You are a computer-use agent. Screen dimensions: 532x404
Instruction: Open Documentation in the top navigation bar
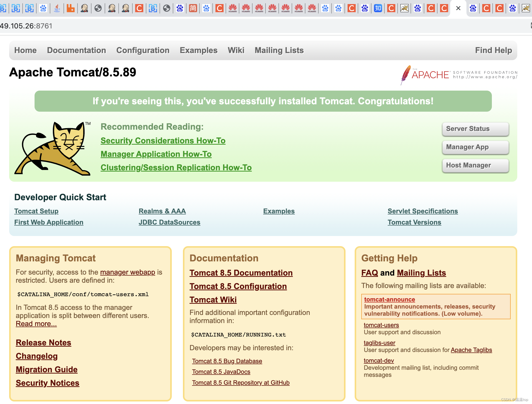[x=76, y=50]
